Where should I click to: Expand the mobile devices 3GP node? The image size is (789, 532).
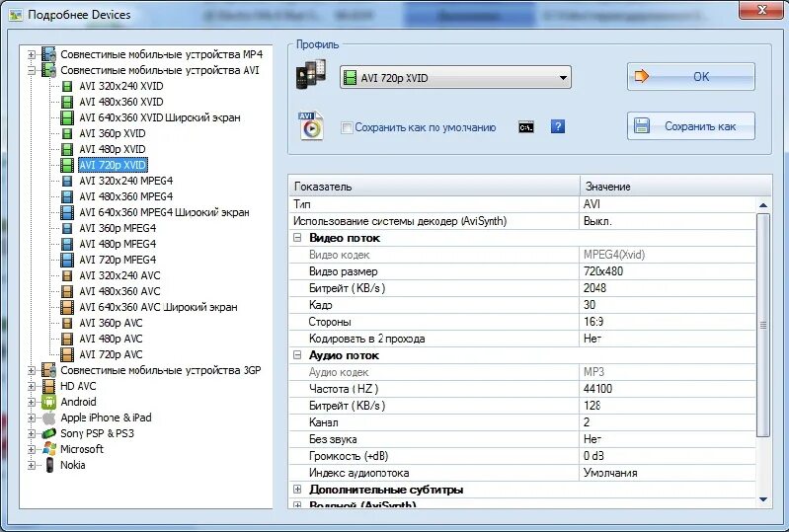32,370
